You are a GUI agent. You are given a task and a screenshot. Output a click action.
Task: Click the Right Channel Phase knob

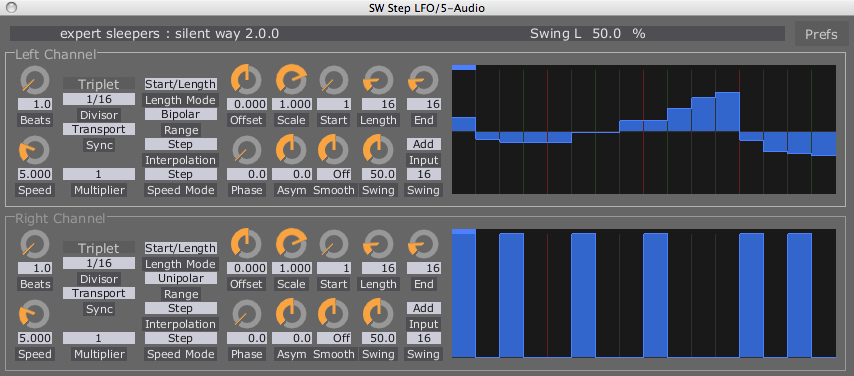point(246,314)
